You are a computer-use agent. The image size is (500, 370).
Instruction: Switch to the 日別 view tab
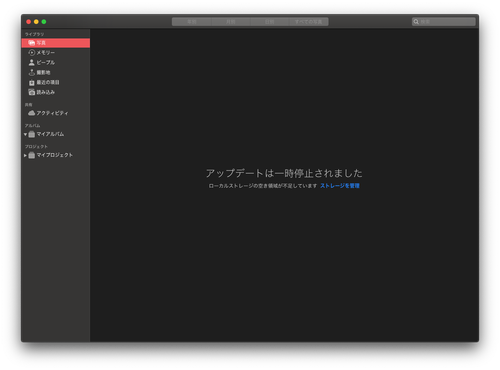tap(269, 22)
